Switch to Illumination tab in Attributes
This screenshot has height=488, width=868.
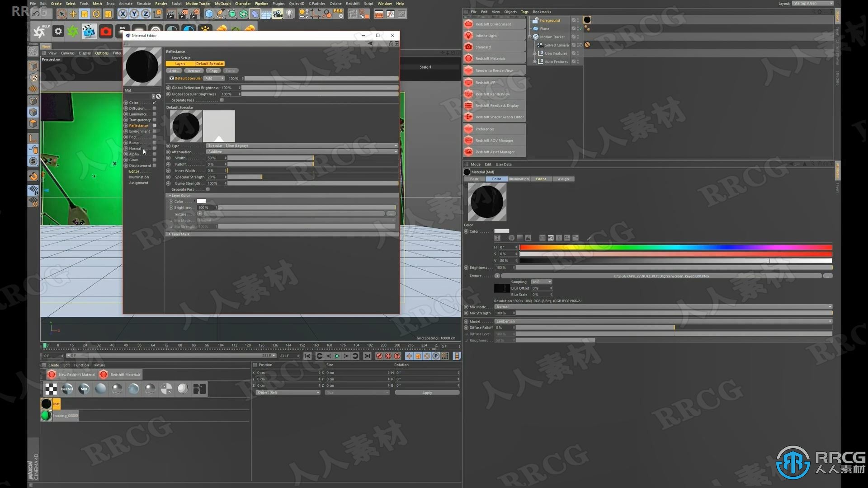(x=519, y=179)
